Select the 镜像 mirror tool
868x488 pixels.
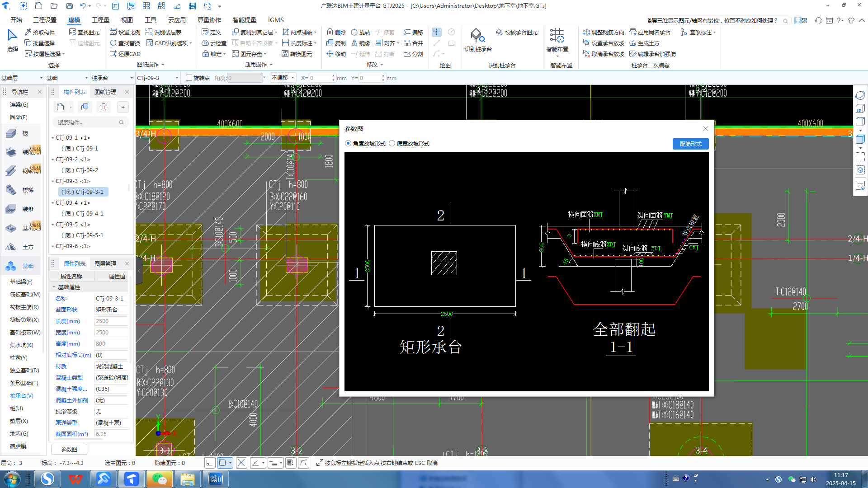click(361, 43)
